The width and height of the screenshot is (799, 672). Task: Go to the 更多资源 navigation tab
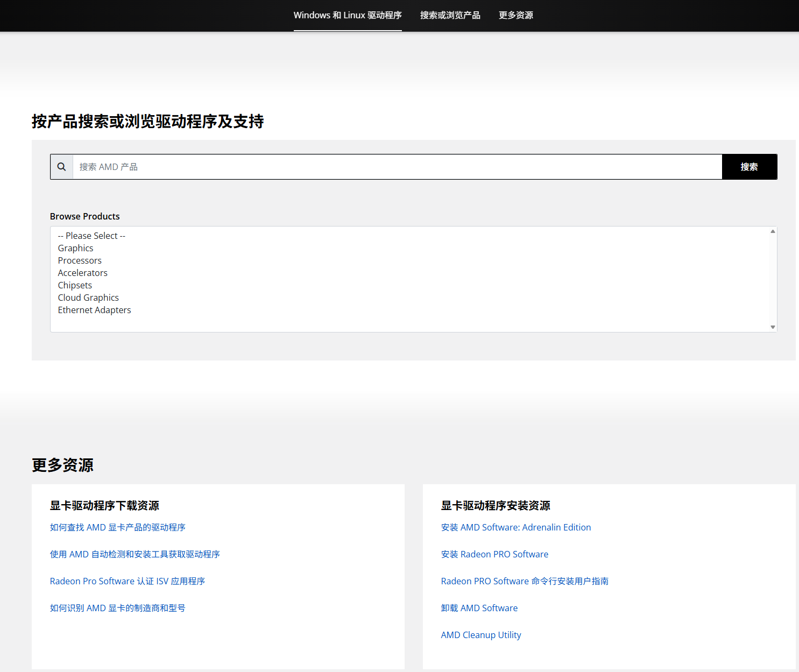pyautogui.click(x=515, y=15)
